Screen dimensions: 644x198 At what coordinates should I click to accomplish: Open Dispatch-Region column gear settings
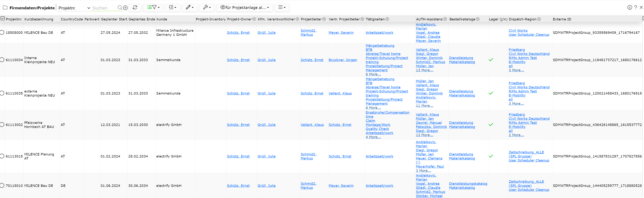(539, 19)
